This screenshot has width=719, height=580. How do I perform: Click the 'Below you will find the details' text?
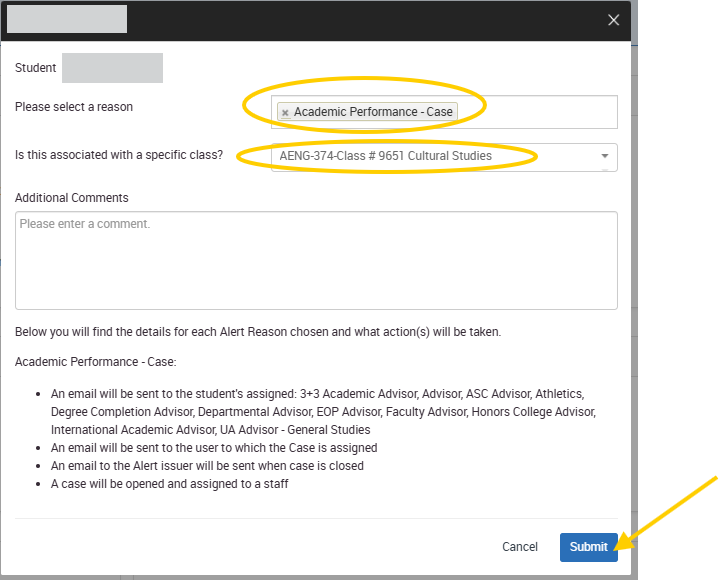coord(258,332)
